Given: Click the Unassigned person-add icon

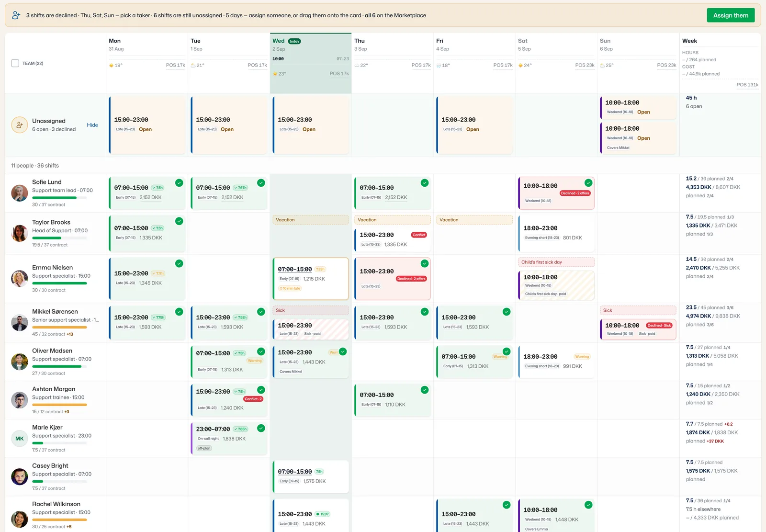Looking at the screenshot, I should [x=20, y=125].
